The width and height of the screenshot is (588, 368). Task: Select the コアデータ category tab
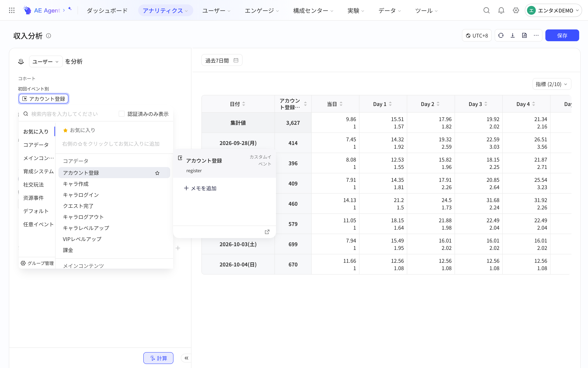point(36,145)
